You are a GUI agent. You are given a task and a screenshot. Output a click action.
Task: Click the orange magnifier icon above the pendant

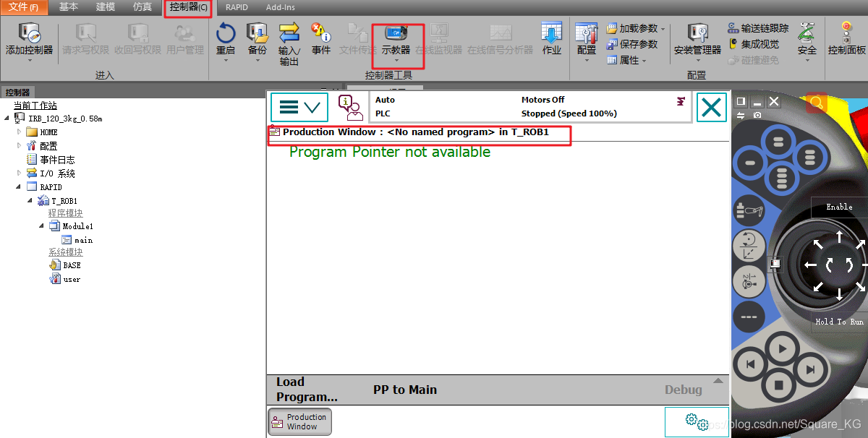click(x=817, y=104)
